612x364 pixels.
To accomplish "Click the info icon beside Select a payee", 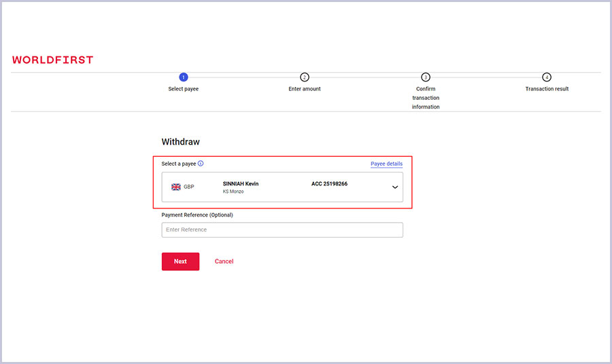I will click(201, 164).
